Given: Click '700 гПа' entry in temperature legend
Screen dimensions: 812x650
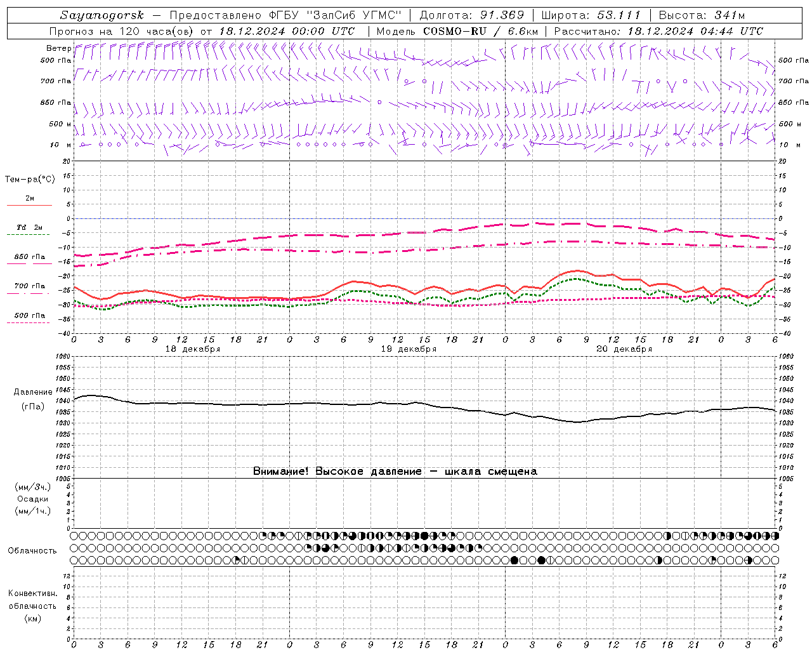Looking at the screenshot, I should point(30,286).
